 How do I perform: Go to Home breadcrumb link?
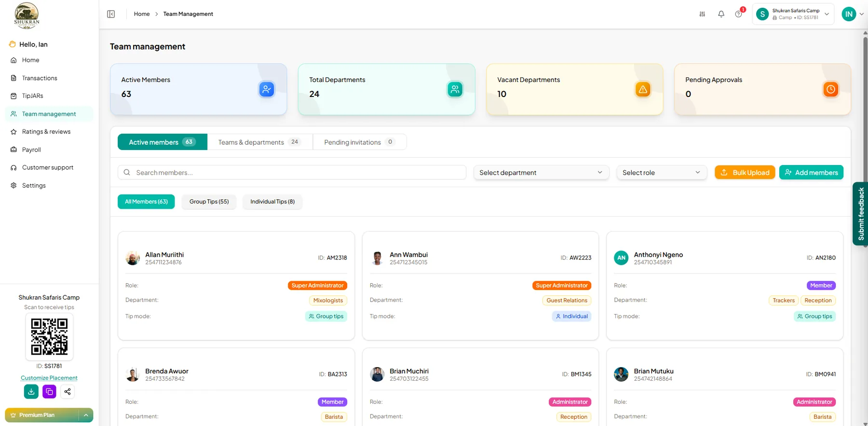(x=142, y=14)
